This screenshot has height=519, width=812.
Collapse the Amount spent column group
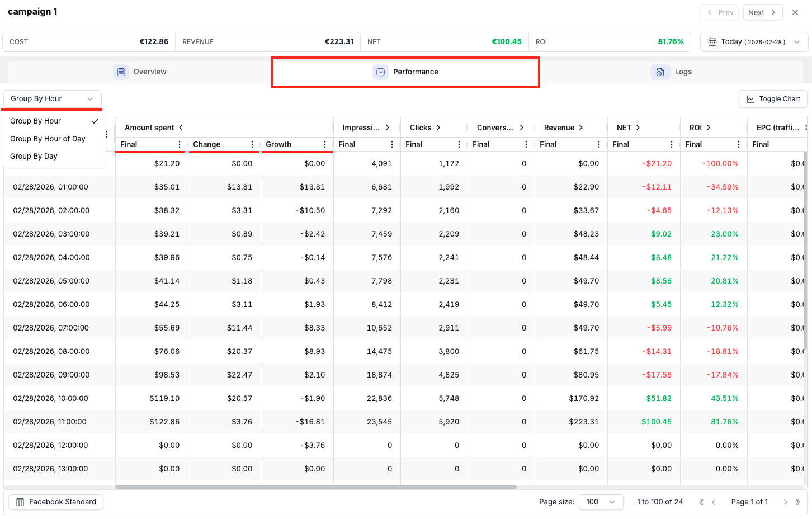pyautogui.click(x=181, y=128)
